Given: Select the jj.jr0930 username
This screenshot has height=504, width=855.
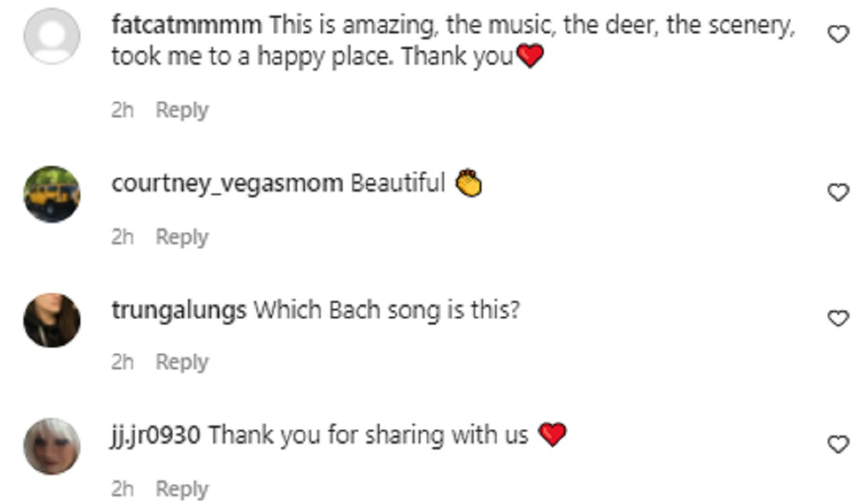Looking at the screenshot, I should [157, 434].
